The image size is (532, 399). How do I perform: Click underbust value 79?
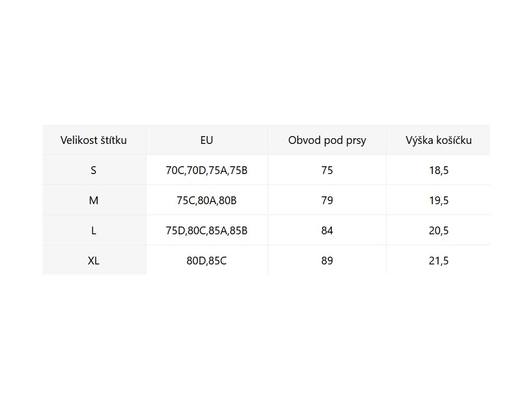[327, 201]
